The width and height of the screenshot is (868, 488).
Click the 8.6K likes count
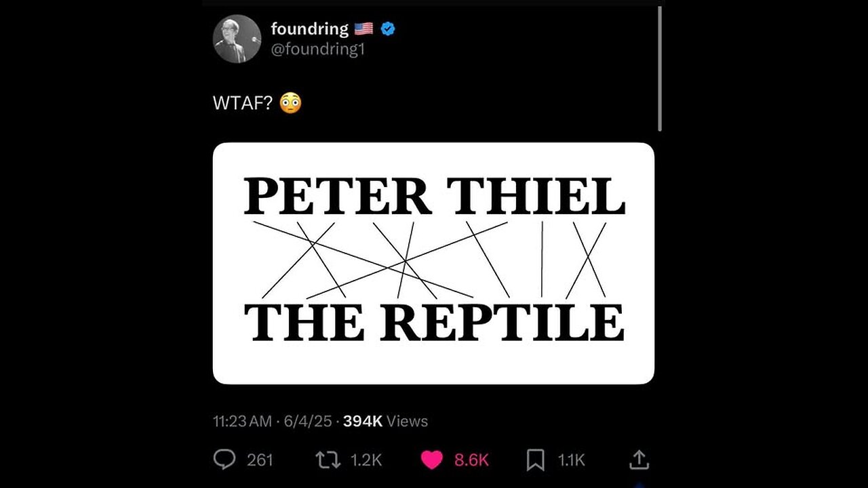[471, 461]
